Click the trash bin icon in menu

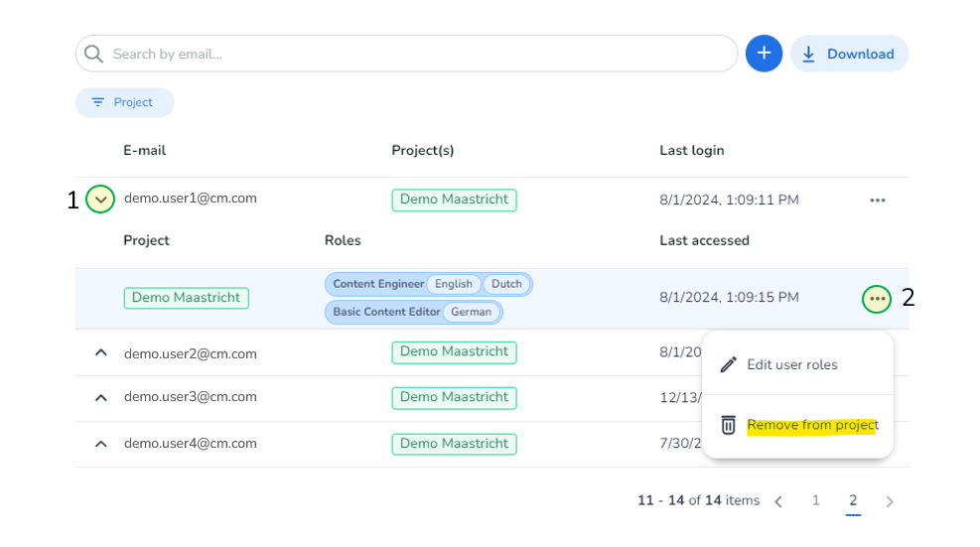728,425
